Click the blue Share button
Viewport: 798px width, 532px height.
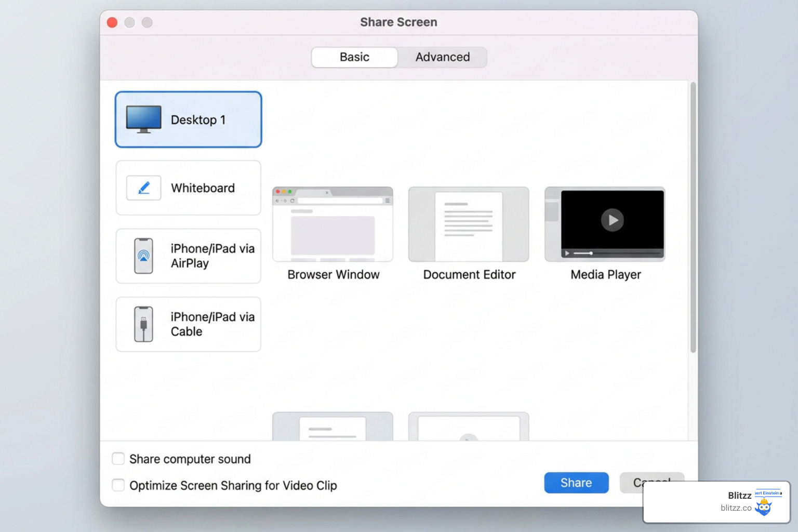[576, 483]
